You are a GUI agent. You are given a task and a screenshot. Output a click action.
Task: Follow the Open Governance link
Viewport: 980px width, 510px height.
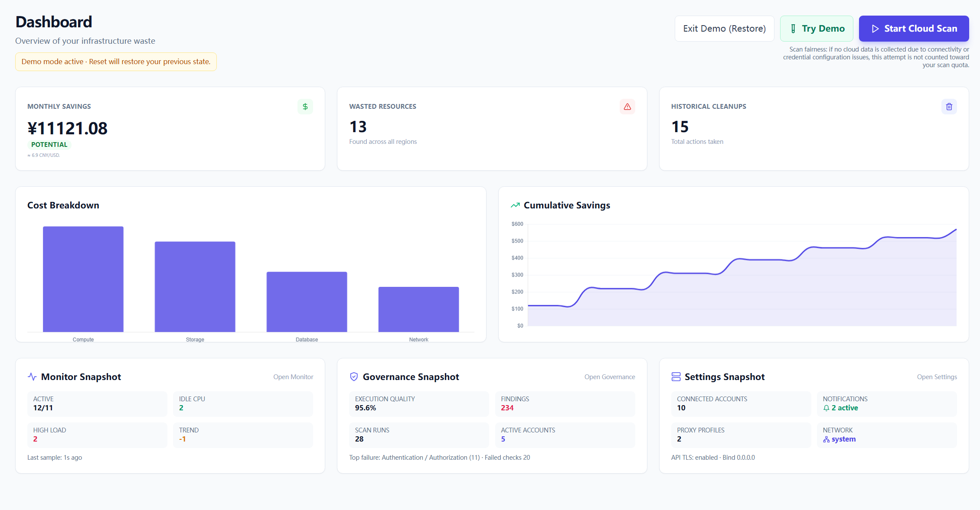coord(609,377)
